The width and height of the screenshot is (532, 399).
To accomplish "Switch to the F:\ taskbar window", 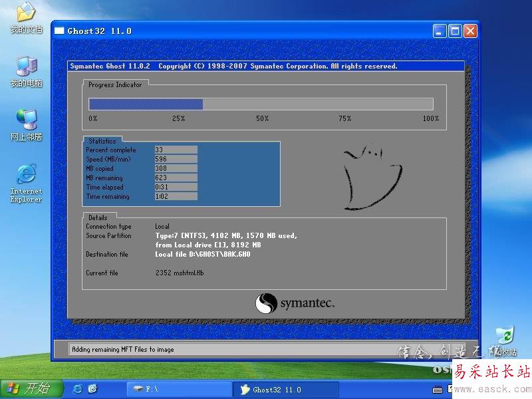I will click(179, 389).
